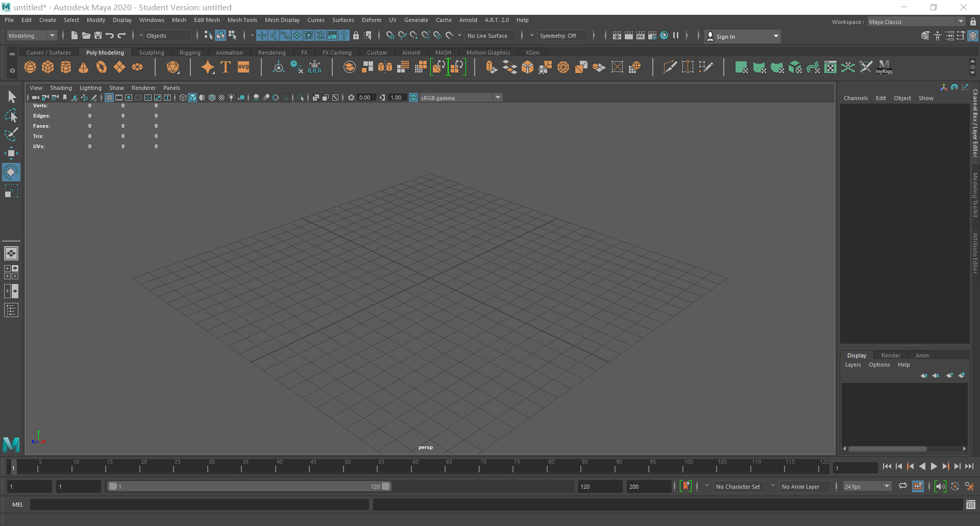Image resolution: width=980 pixels, height=526 pixels.
Task: Select the platonic solid shelf icon
Action: pyautogui.click(x=173, y=67)
